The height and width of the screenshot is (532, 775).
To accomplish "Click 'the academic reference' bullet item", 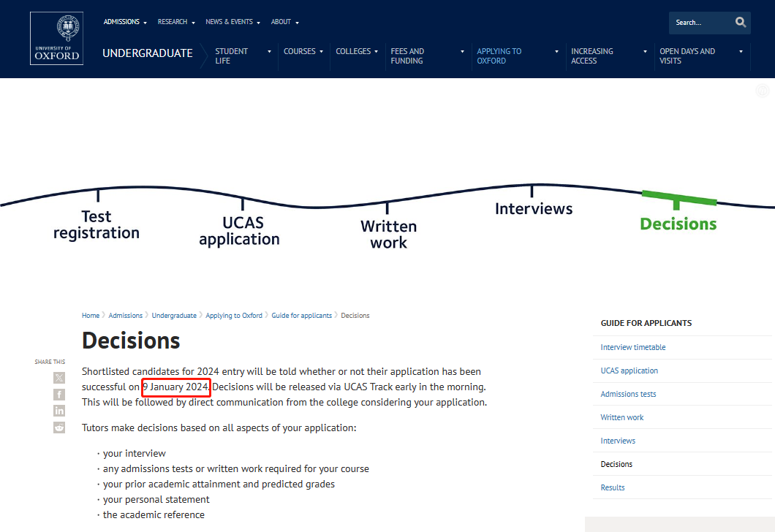I will [154, 514].
